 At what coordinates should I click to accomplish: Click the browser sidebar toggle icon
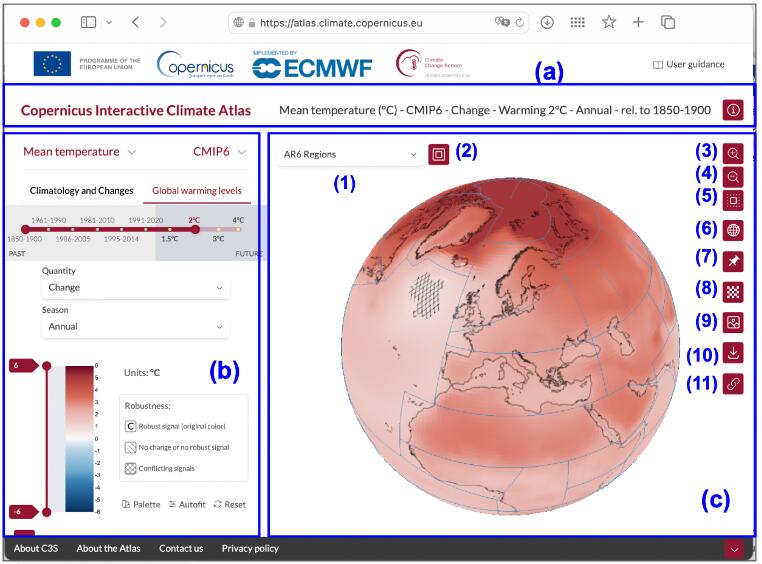pos(88,22)
